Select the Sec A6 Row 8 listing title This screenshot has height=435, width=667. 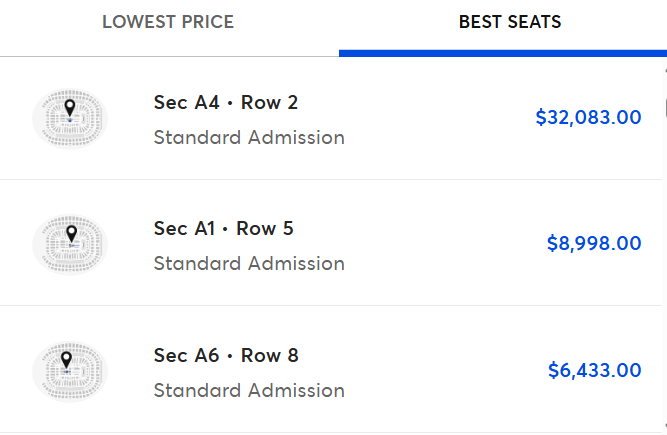pyautogui.click(x=226, y=355)
